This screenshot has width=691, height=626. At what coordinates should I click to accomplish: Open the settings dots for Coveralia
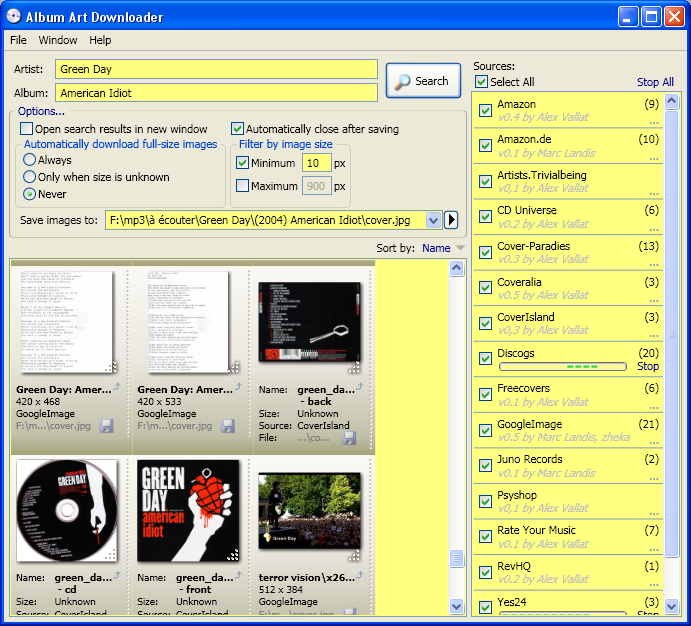coord(654,301)
